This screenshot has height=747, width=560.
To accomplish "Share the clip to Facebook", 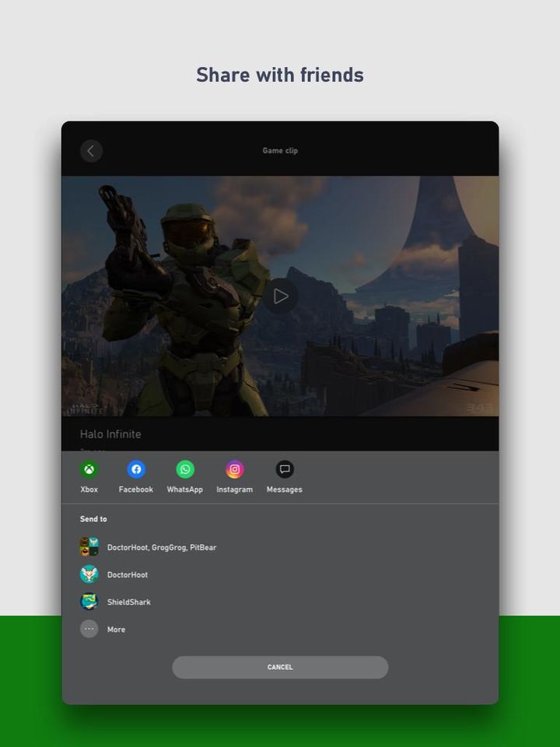I will click(136, 470).
